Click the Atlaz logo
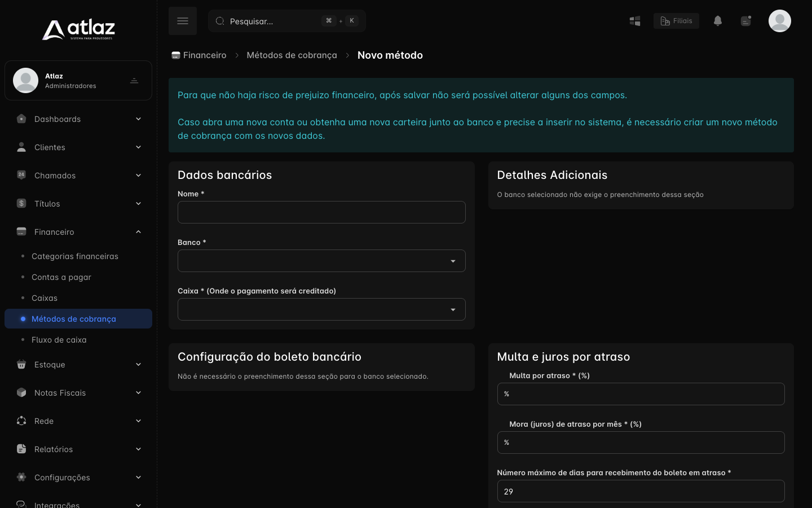 (78, 29)
